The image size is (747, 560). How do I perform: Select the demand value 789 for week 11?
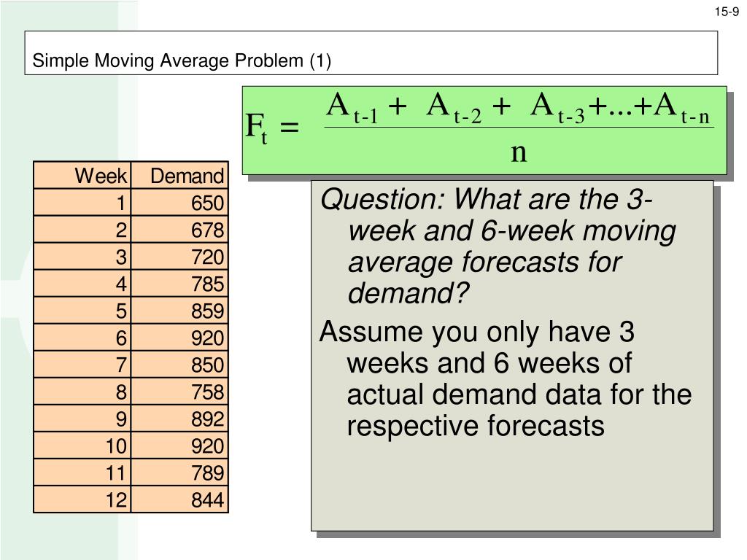[x=179, y=472]
